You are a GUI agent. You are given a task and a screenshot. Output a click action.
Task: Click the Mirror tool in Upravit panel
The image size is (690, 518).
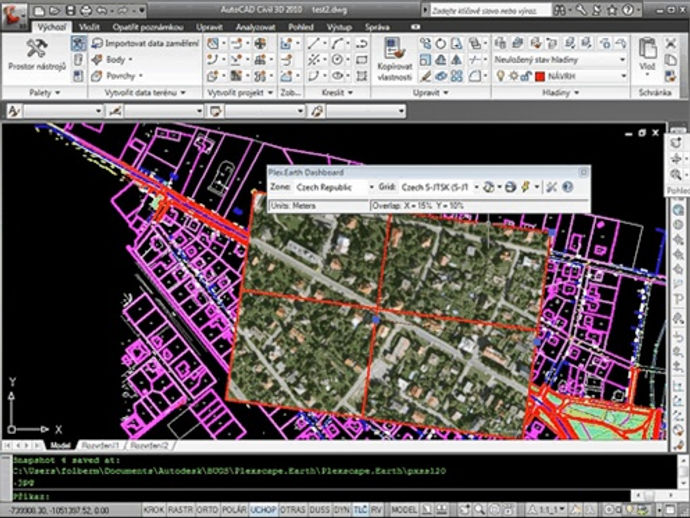click(x=457, y=59)
